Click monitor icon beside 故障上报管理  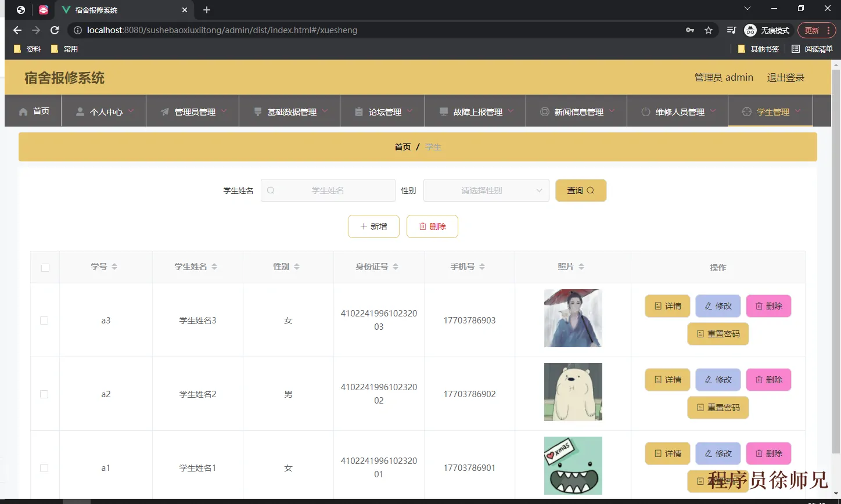(x=444, y=111)
